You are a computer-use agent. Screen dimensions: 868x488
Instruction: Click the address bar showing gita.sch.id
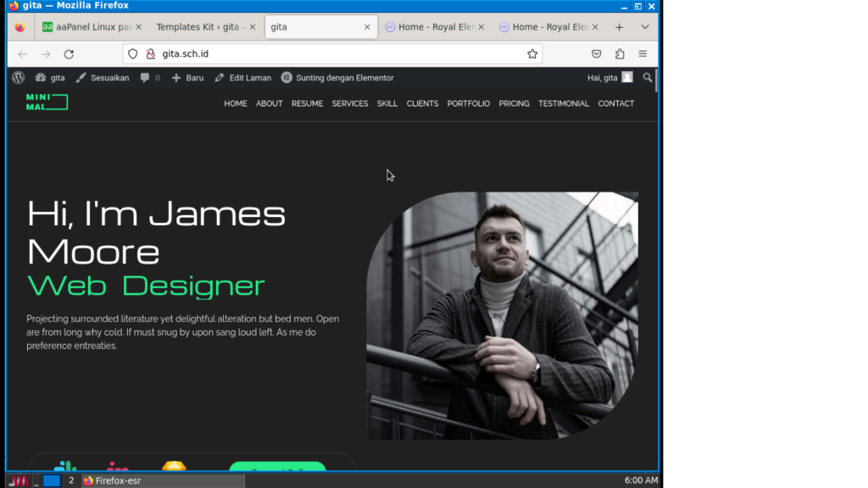[339, 54]
